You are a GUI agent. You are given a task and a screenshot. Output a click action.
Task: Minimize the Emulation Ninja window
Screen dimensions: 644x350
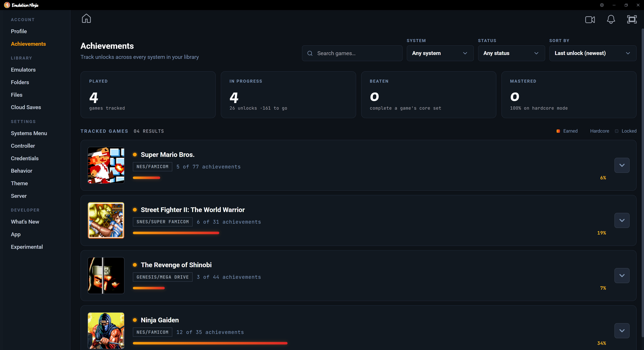tap(614, 5)
